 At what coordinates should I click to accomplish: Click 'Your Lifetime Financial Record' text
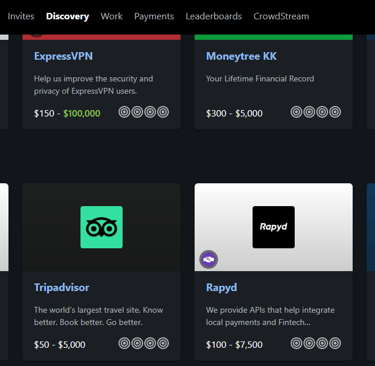260,79
